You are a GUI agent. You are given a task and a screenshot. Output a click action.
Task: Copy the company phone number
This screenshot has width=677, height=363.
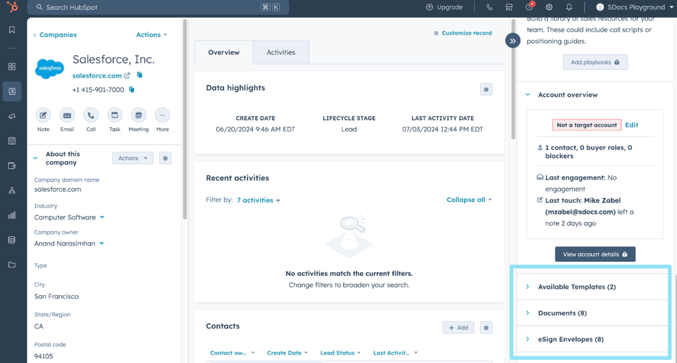[x=132, y=89]
